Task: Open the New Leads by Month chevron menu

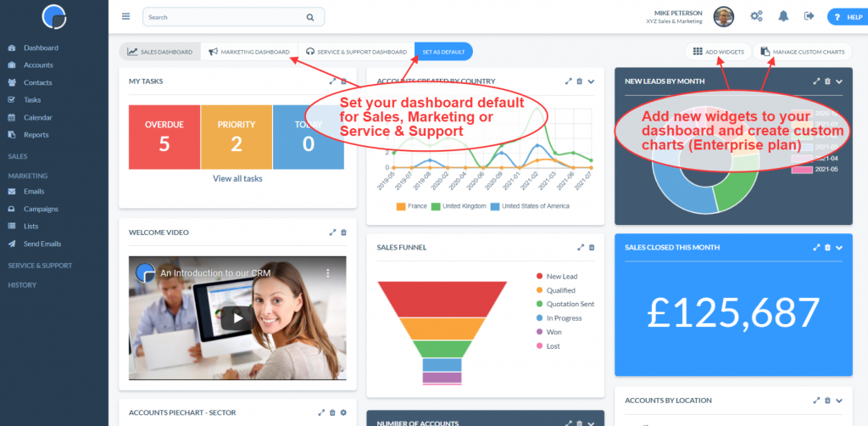Action: click(839, 81)
